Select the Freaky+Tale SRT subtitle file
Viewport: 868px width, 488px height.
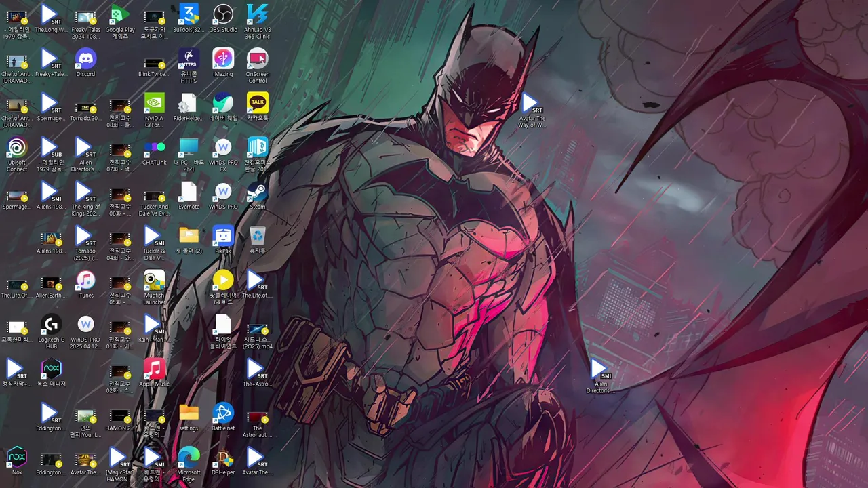pyautogui.click(x=51, y=63)
